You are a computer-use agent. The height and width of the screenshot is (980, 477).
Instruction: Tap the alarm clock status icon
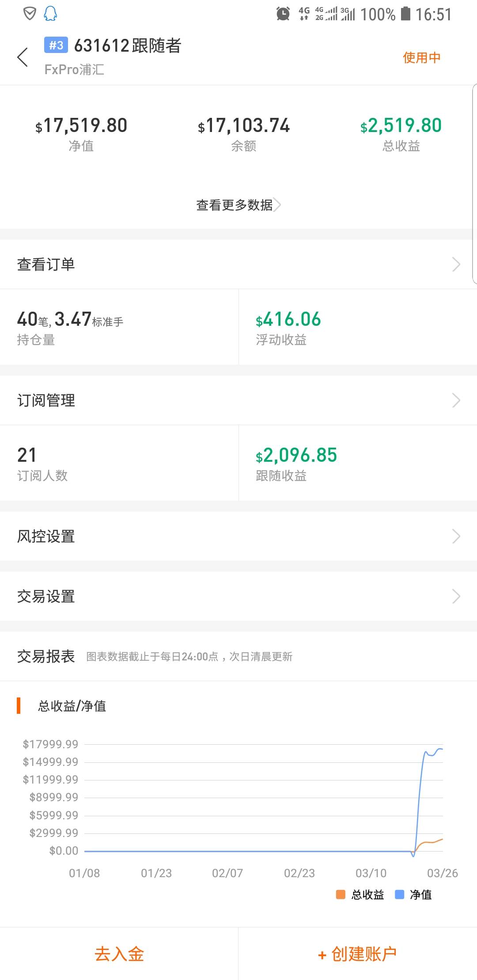pyautogui.click(x=283, y=14)
